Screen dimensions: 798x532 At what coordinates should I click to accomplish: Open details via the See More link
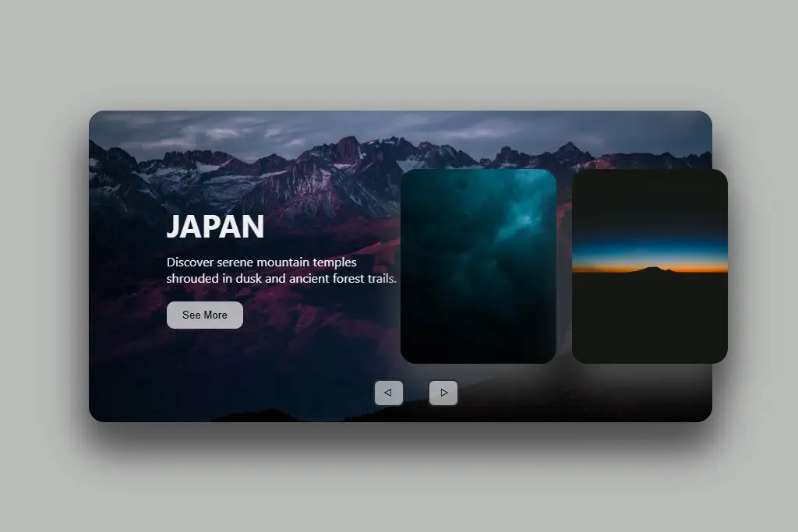click(204, 315)
